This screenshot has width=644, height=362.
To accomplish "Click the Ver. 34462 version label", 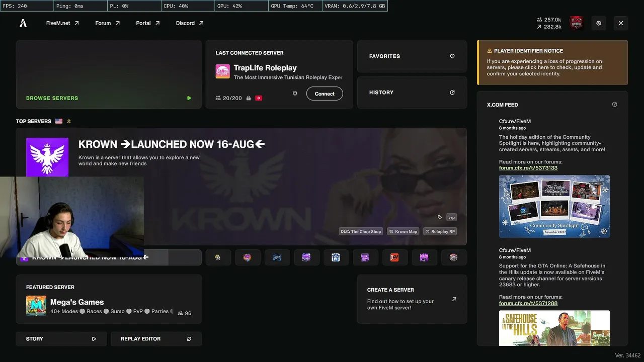I will tap(627, 355).
